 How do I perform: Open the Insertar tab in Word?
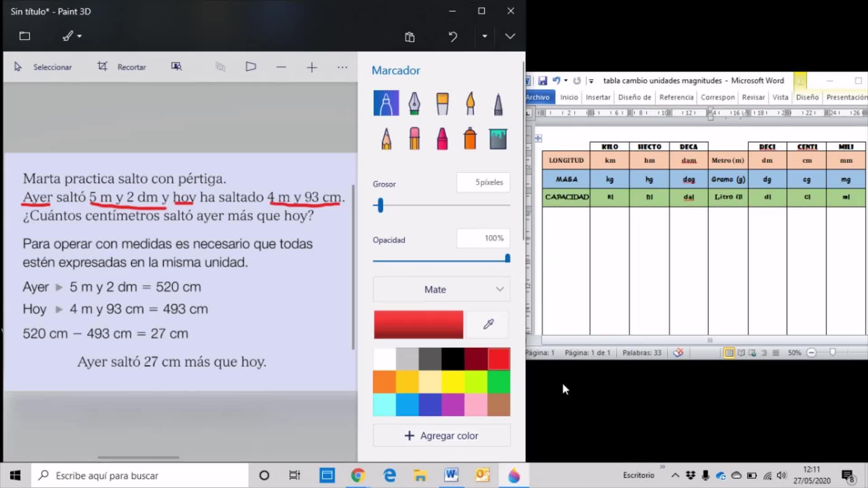[x=598, y=97]
